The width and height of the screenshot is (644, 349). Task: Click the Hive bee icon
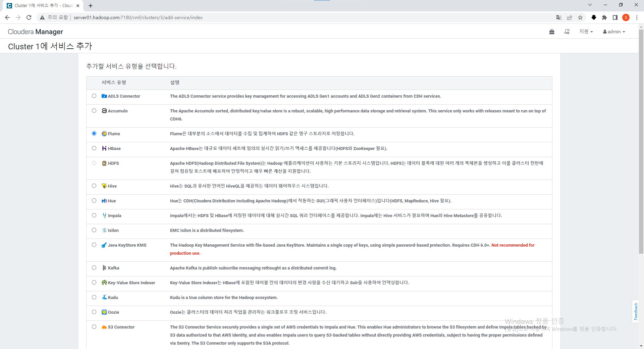pyautogui.click(x=104, y=186)
